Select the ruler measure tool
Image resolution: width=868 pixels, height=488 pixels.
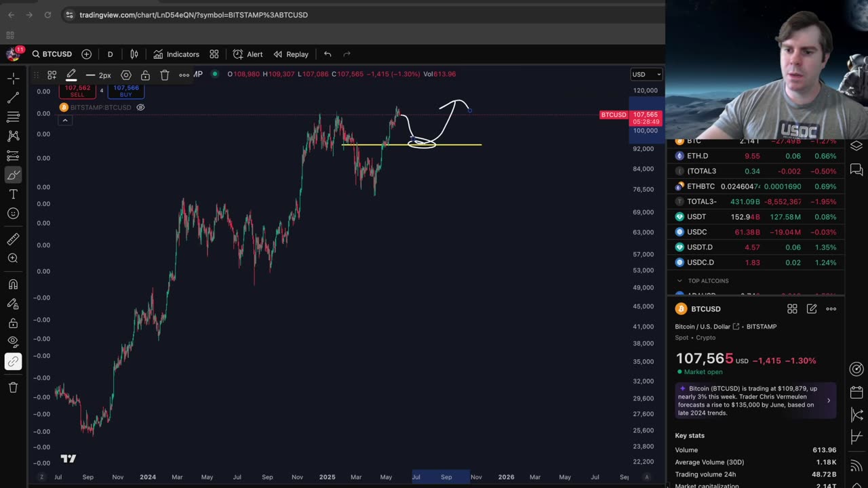[13, 239]
